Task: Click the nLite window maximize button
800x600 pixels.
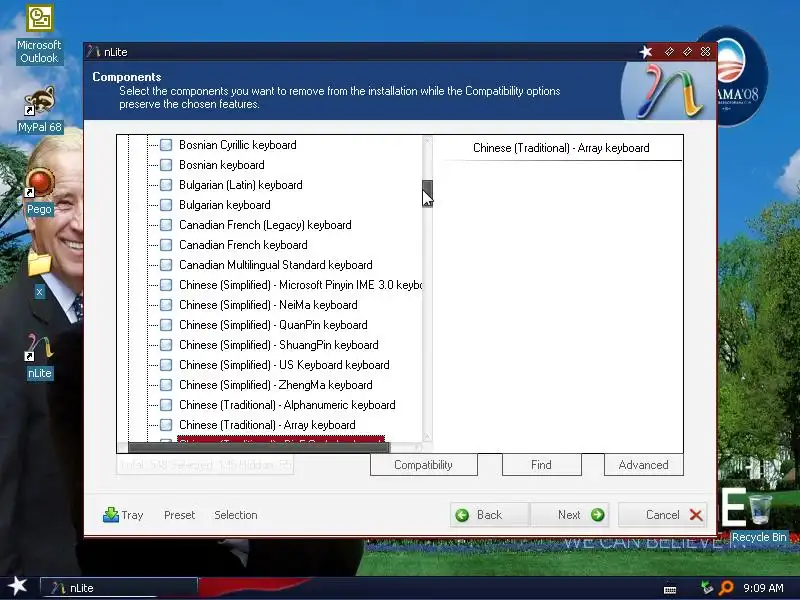Action: click(687, 52)
